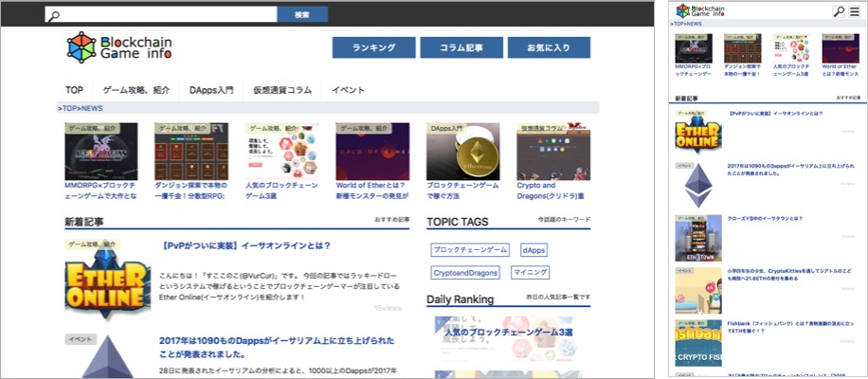
Task: Open the ダンジョン探索 article thumbnail on desktop
Action: tap(191, 151)
